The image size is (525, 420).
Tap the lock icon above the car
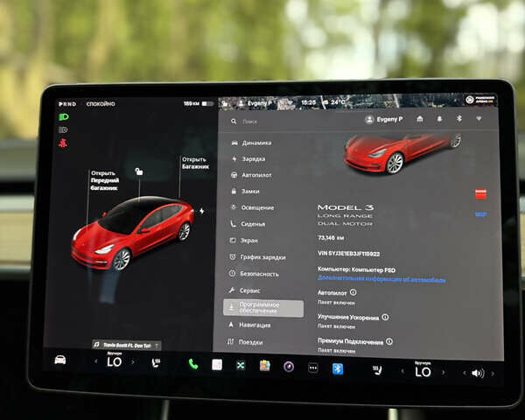click(138, 171)
